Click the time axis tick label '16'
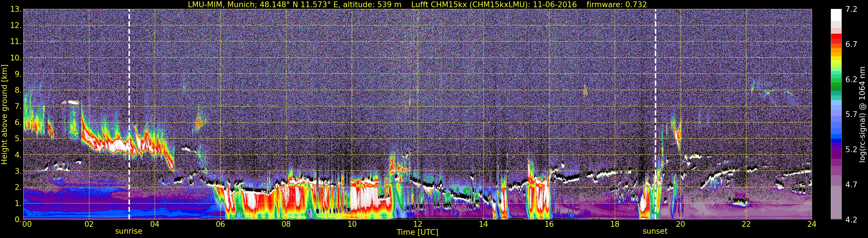Screen dimensions: 868x238 tap(549, 224)
